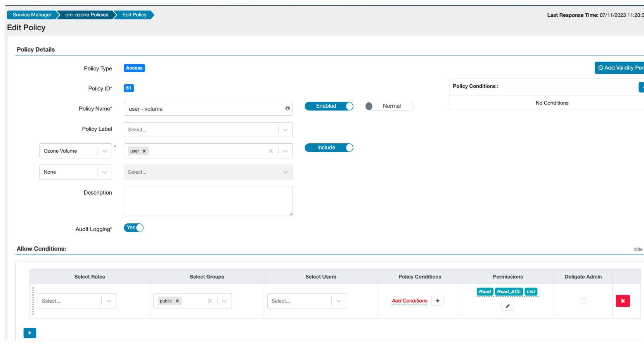Go to Service Manager breadcrumb
This screenshot has height=345, width=644.
[x=32, y=15]
